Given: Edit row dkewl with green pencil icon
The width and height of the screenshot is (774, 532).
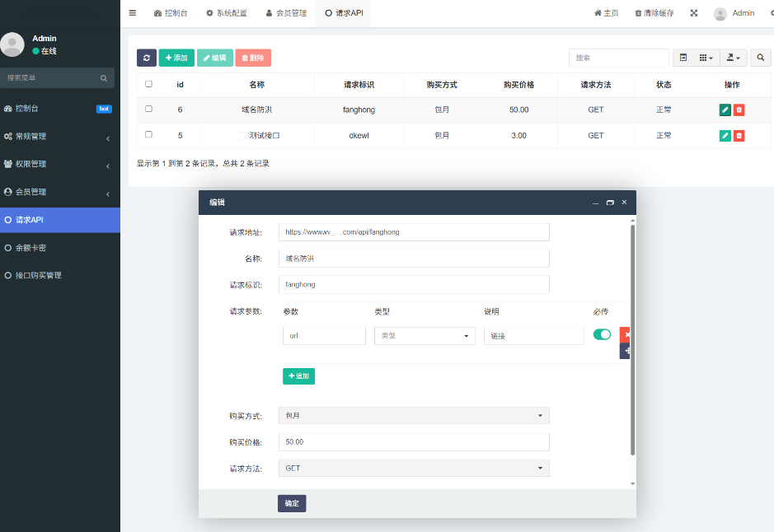Looking at the screenshot, I should pyautogui.click(x=725, y=136).
